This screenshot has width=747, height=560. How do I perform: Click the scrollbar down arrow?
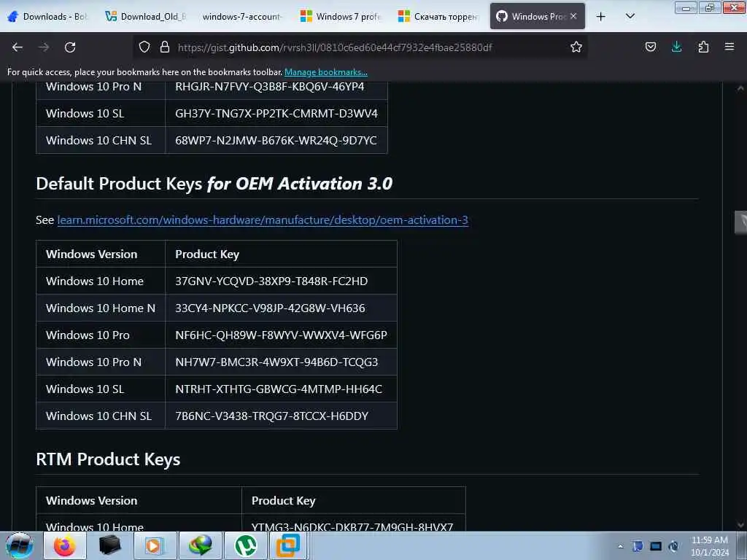coord(740,525)
